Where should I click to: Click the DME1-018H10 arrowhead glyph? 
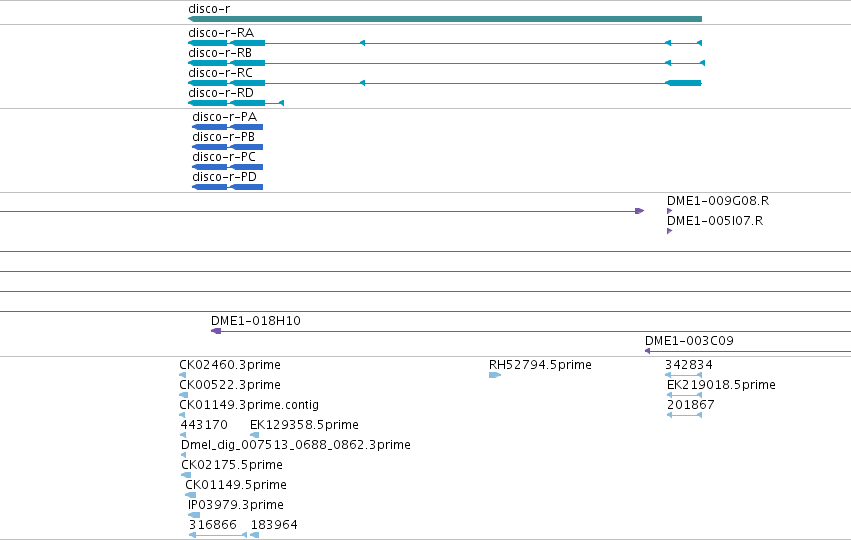(216, 331)
